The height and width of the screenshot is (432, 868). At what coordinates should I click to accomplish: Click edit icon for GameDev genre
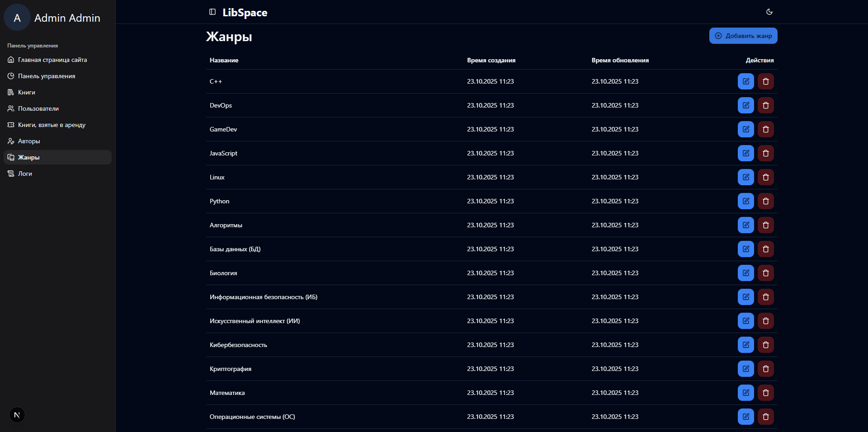point(745,129)
